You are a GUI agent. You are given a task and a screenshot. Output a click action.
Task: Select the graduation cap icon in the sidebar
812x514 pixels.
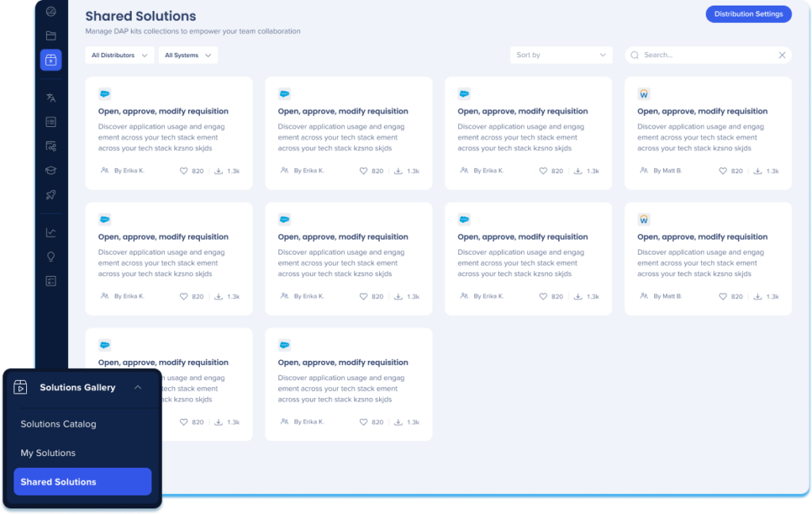coord(49,170)
